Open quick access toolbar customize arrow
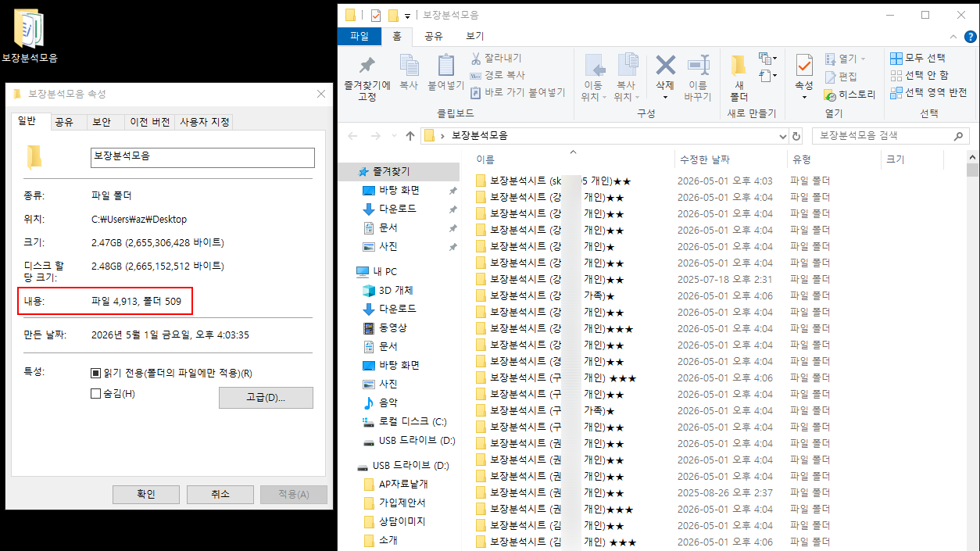 coord(407,16)
